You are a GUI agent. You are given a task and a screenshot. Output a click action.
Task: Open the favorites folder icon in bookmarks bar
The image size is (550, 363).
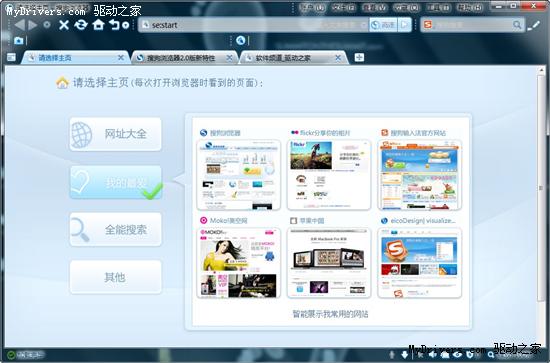(19, 41)
